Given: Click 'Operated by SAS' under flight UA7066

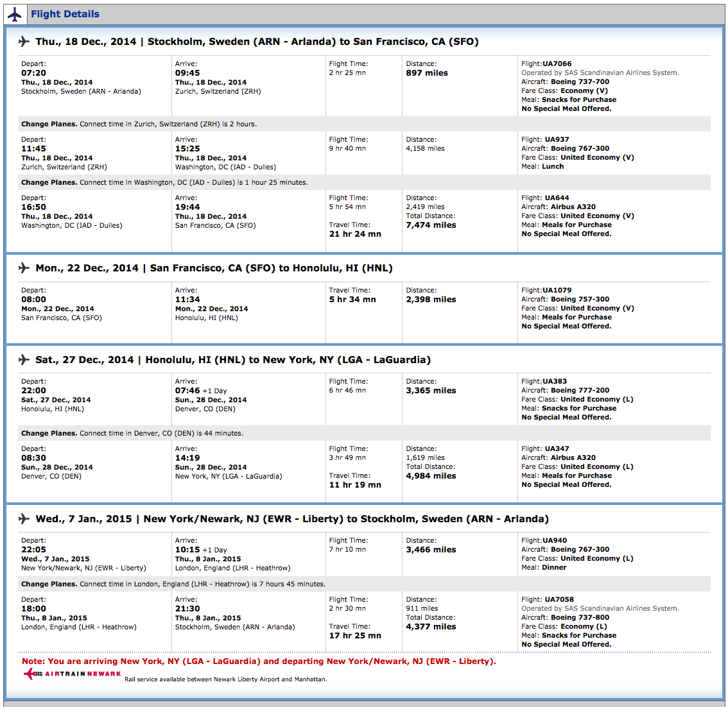Looking at the screenshot, I should [x=600, y=73].
